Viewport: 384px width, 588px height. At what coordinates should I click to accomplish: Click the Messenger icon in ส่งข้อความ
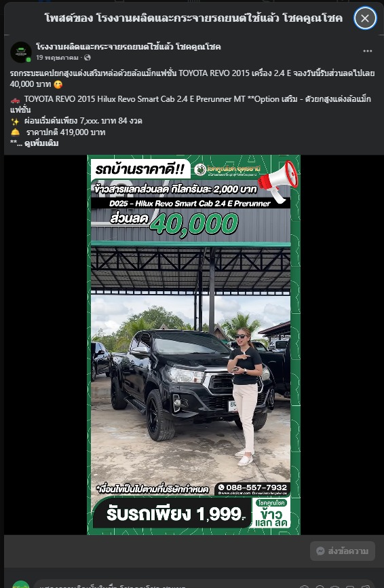(x=320, y=551)
